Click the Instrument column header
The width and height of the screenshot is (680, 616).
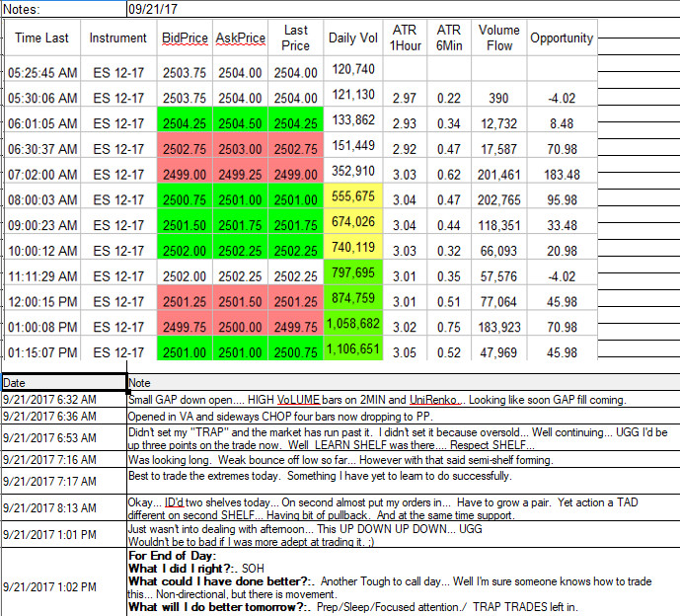coord(118,38)
